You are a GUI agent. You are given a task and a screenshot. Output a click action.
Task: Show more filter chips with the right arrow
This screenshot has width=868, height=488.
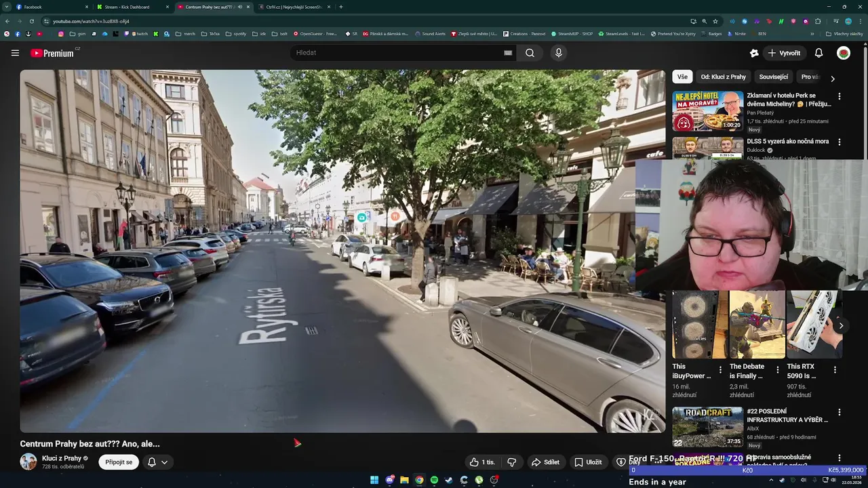tap(833, 79)
